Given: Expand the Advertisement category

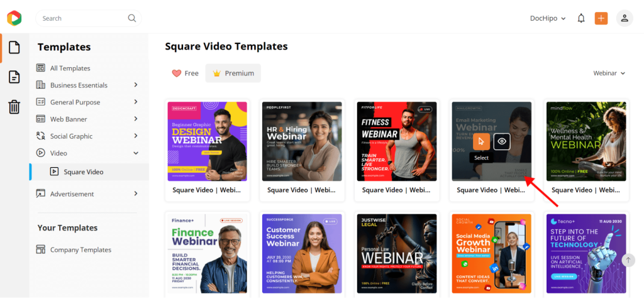Looking at the screenshot, I should [136, 193].
